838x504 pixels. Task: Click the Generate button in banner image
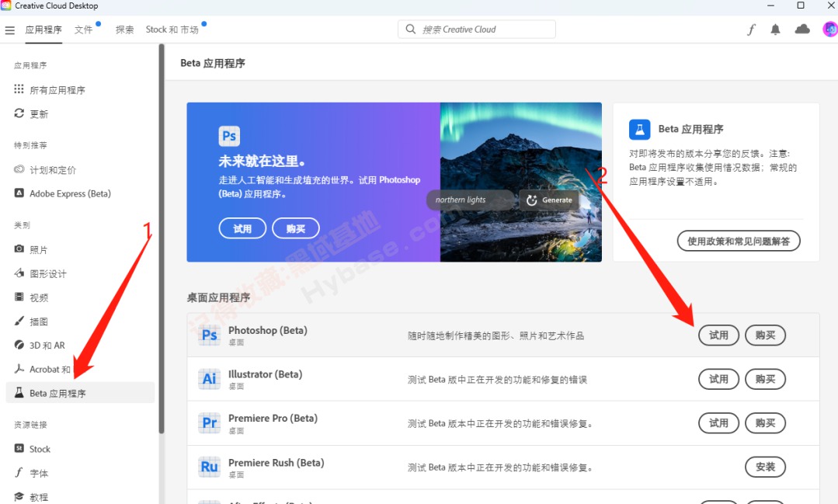point(549,200)
